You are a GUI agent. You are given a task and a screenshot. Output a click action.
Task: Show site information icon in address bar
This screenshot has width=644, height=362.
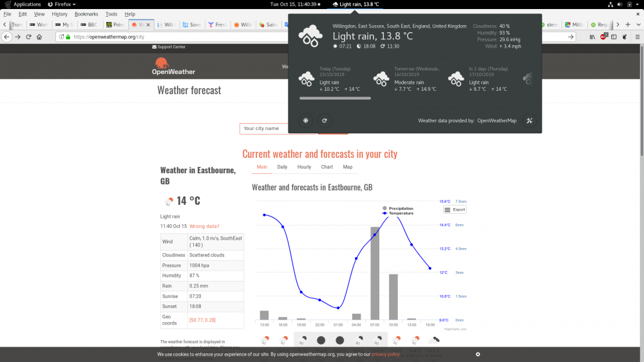[x=61, y=37]
